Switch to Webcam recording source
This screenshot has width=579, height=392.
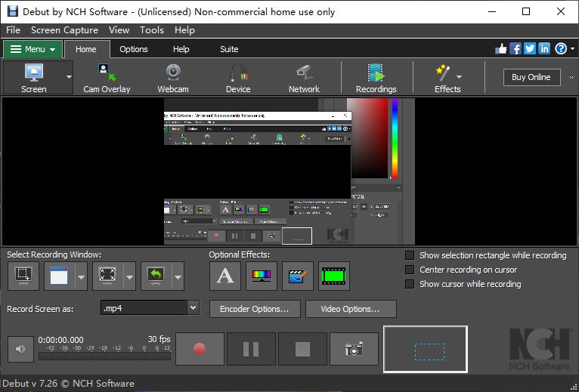(x=173, y=78)
